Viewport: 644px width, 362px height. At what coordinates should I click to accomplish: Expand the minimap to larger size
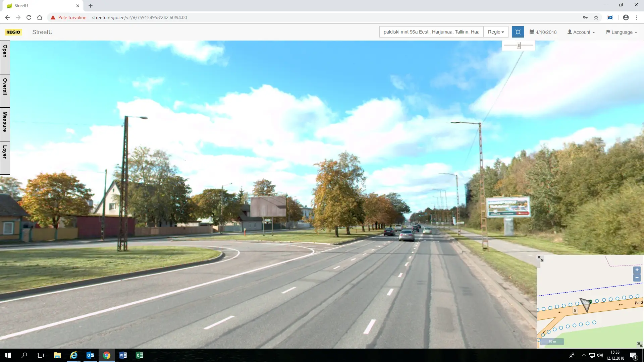[540, 259]
